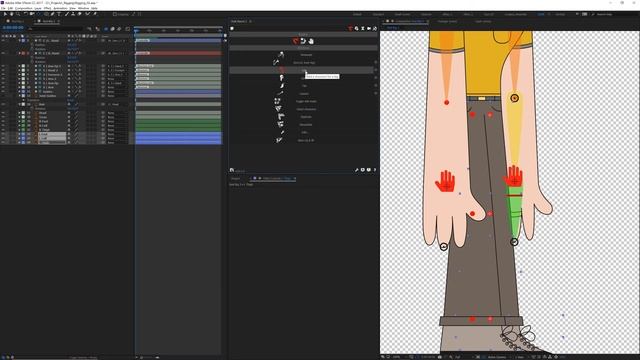Toggle visibility of L Foot layer
The height and width of the screenshot is (360, 640).
[3, 134]
